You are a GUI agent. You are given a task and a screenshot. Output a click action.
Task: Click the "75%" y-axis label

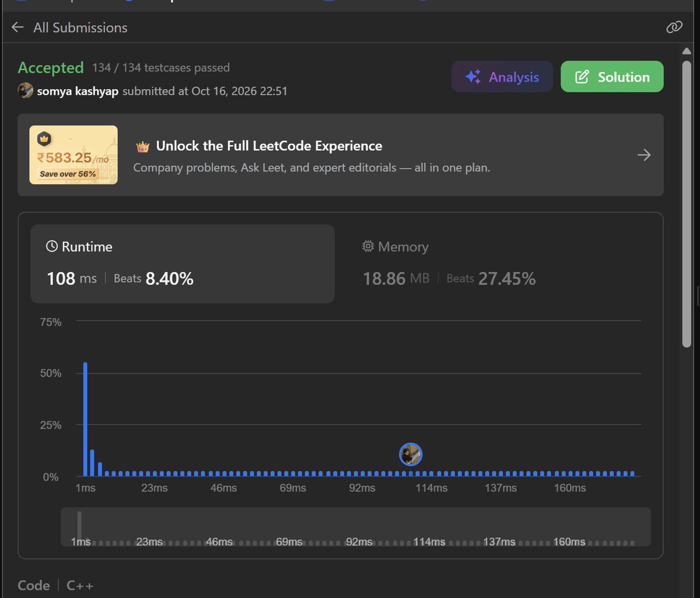[50, 321]
